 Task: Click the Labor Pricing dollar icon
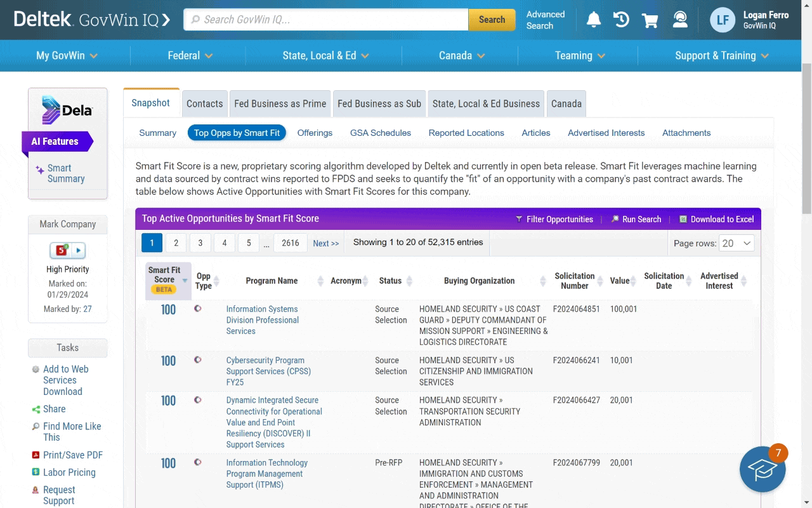click(x=36, y=472)
